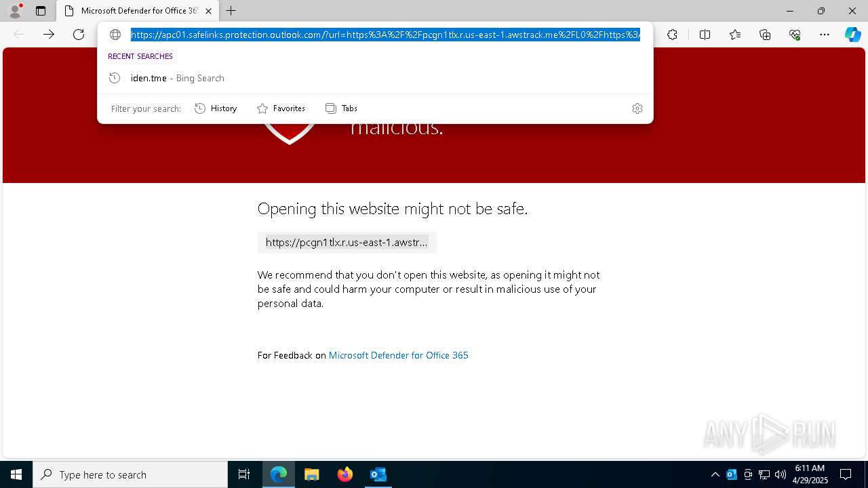This screenshot has width=868, height=488.
Task: Open a new tab with plus button
Action: (231, 11)
